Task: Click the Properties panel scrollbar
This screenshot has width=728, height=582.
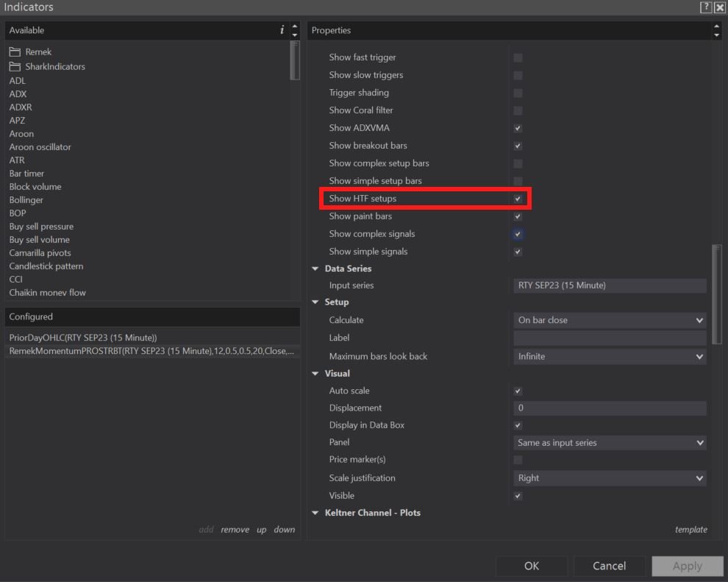Action: click(x=716, y=294)
